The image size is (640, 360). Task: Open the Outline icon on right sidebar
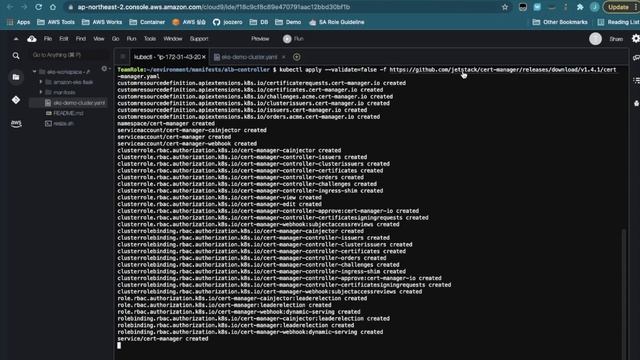point(636,80)
